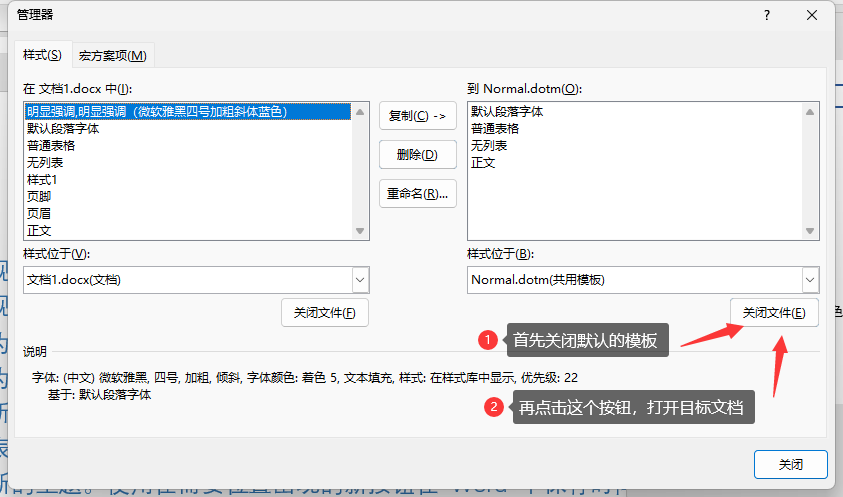
Task: Click the Normal.dotm list's scroll down arrow
Action: [810, 231]
